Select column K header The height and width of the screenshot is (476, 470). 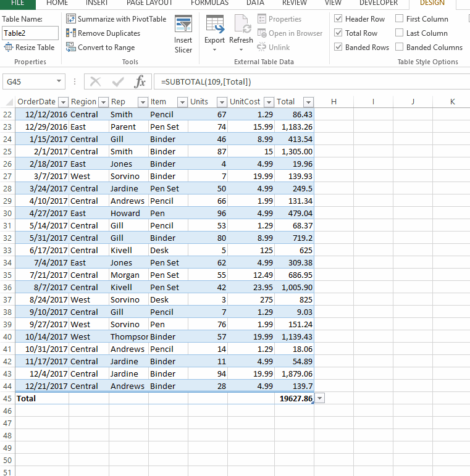click(452, 102)
